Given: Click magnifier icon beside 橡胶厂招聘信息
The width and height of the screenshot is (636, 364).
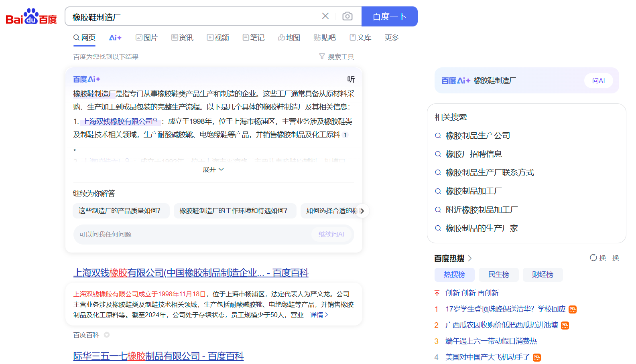Looking at the screenshot, I should pos(438,154).
